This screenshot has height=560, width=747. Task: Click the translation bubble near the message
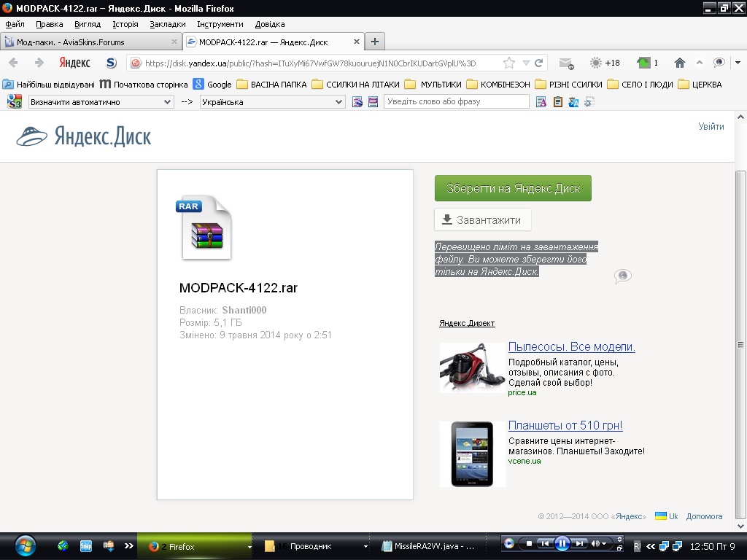click(623, 276)
